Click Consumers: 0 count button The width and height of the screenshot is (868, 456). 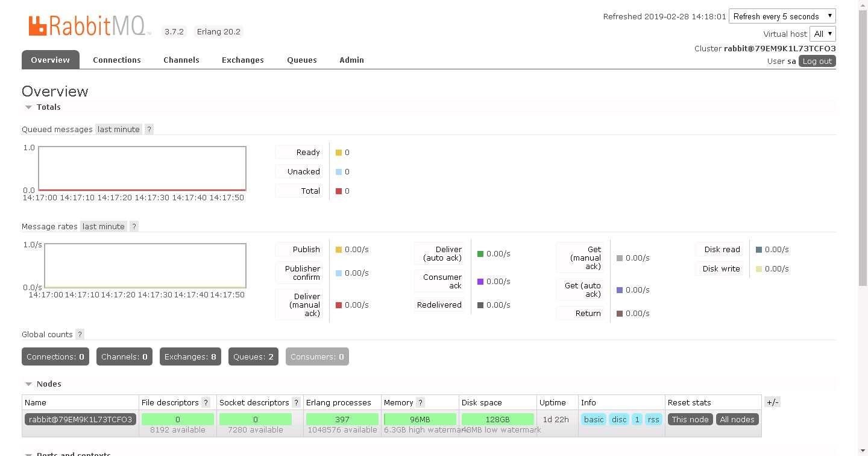317,356
